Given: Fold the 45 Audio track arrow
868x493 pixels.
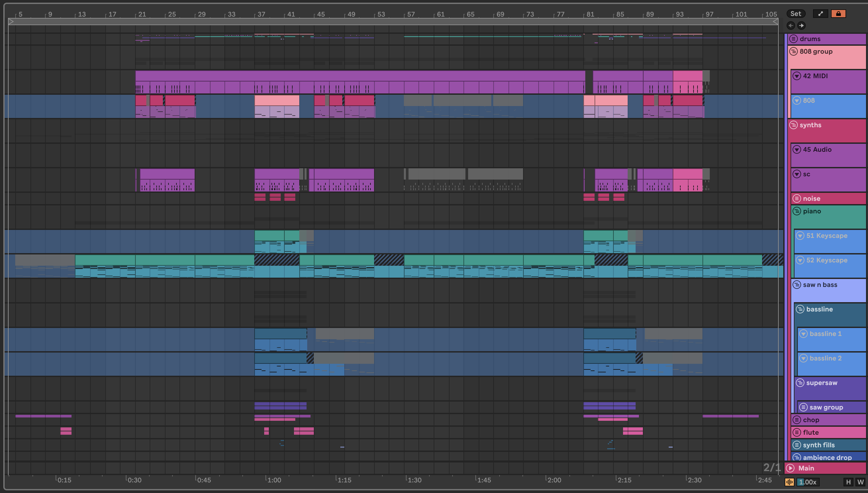Looking at the screenshot, I should [796, 149].
